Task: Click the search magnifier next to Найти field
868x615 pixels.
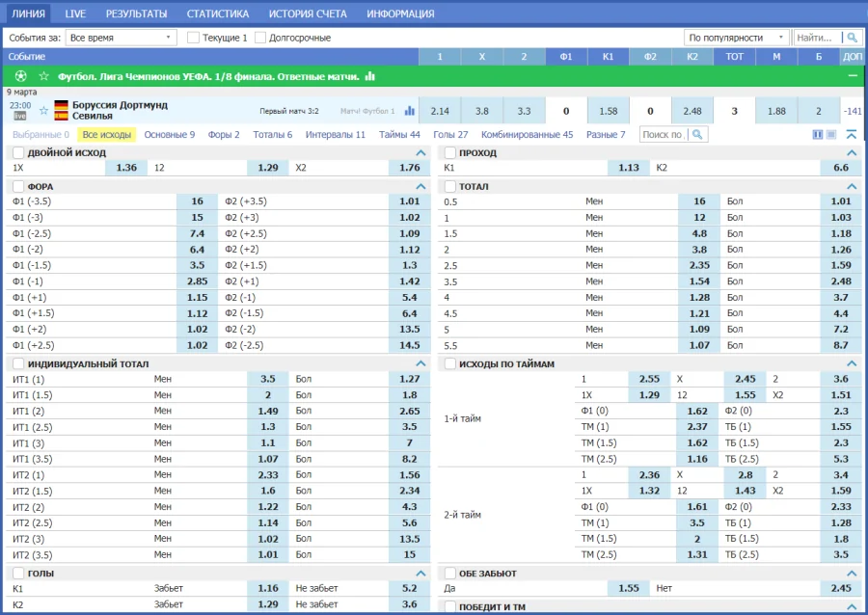Action: [x=852, y=38]
